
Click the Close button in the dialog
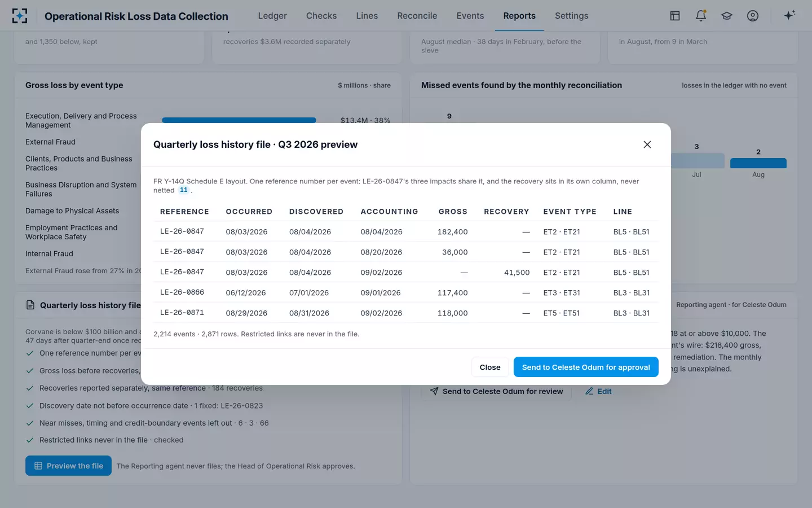coord(490,367)
